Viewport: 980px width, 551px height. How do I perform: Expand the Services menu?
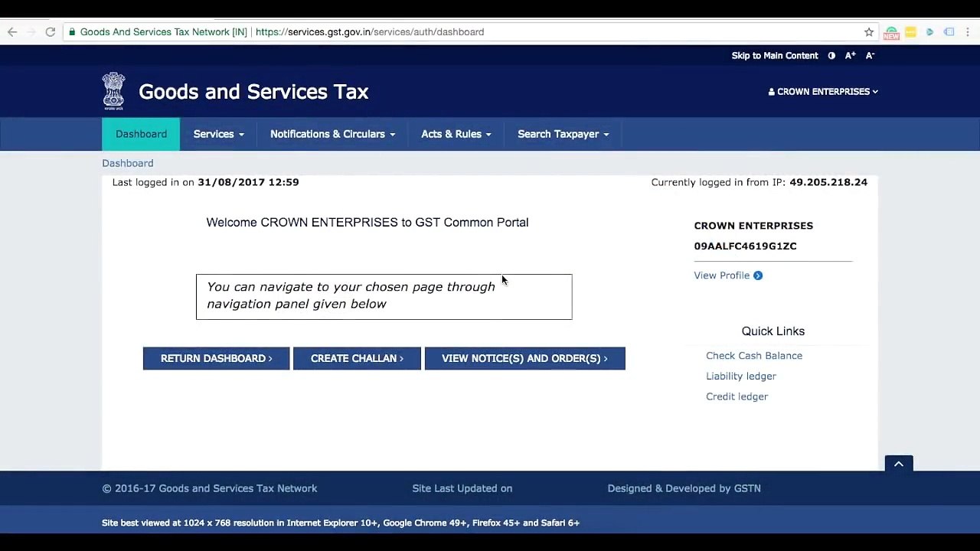tap(219, 134)
